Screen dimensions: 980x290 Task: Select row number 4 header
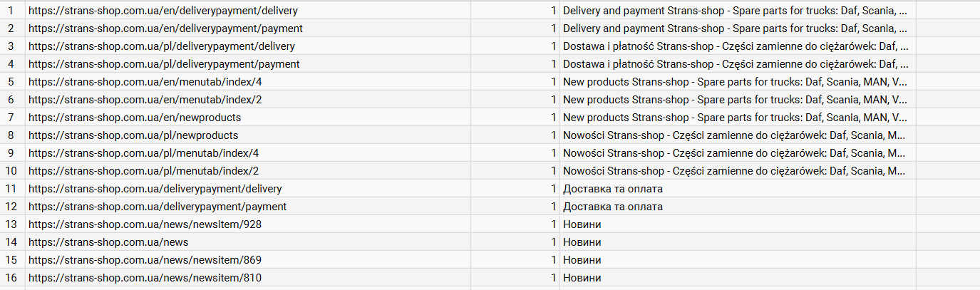11,64
